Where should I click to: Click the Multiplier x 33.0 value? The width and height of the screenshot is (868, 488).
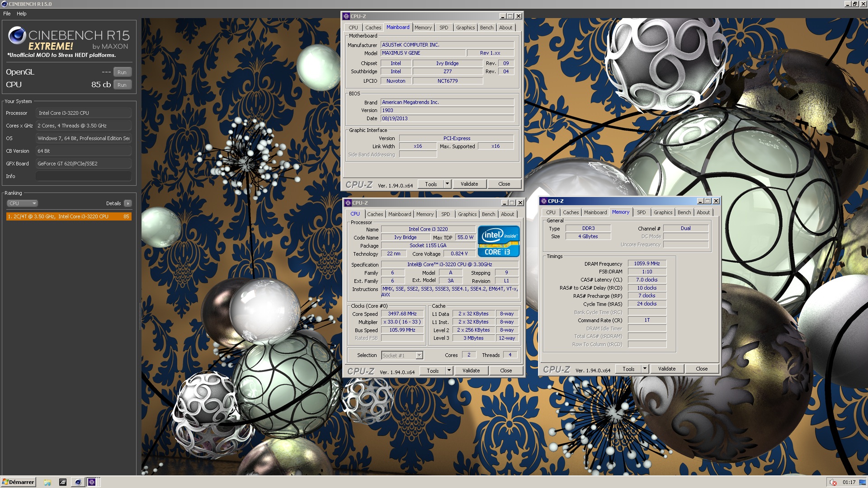[402, 322]
